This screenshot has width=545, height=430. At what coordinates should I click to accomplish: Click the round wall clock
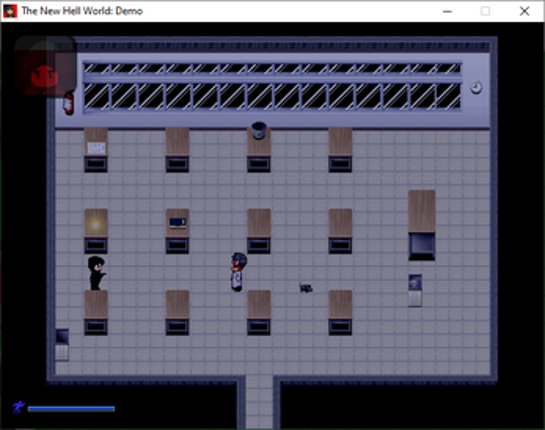[x=476, y=87]
